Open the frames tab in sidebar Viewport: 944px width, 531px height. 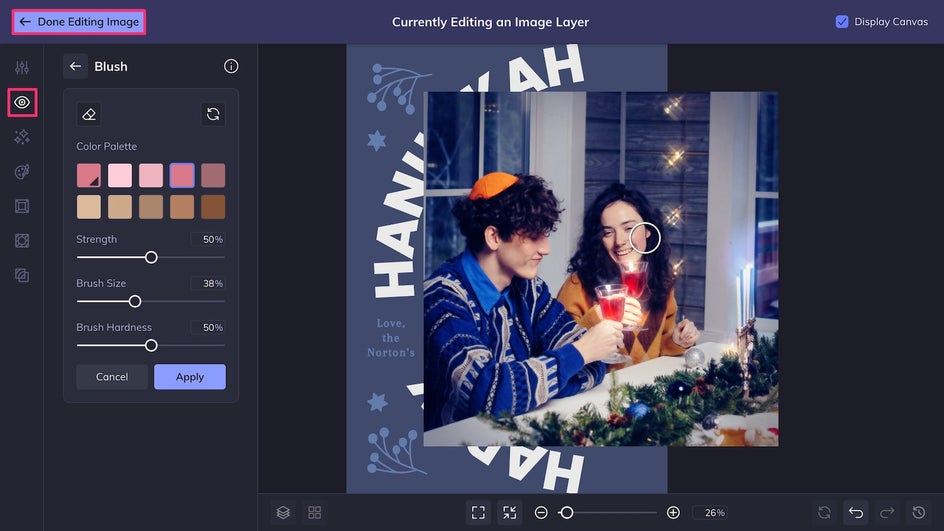tap(22, 206)
